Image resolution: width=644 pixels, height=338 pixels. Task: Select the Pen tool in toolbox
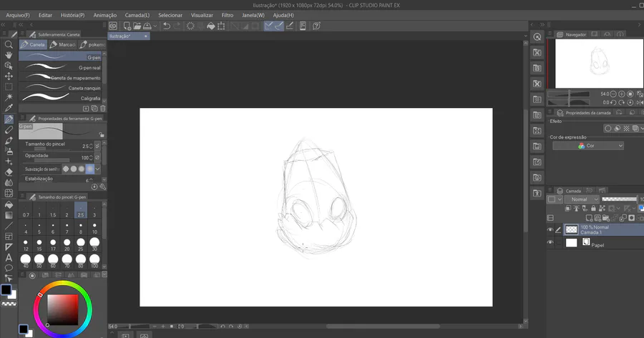click(x=8, y=119)
